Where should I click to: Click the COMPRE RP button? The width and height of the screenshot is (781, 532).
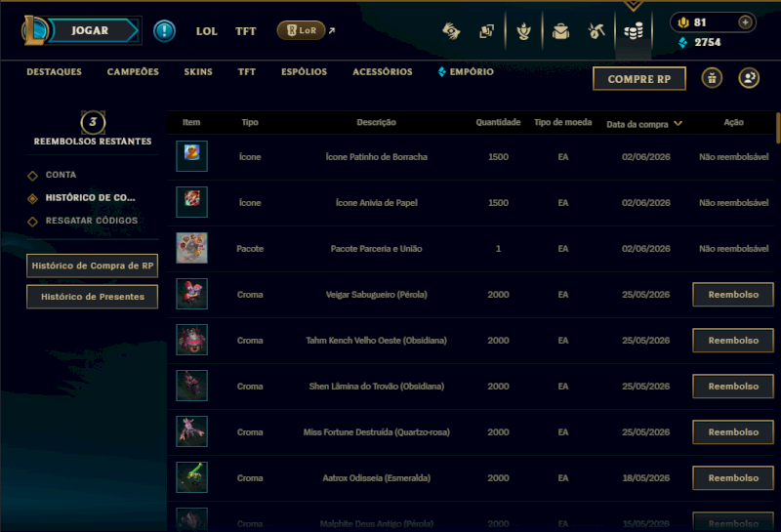[x=639, y=79]
